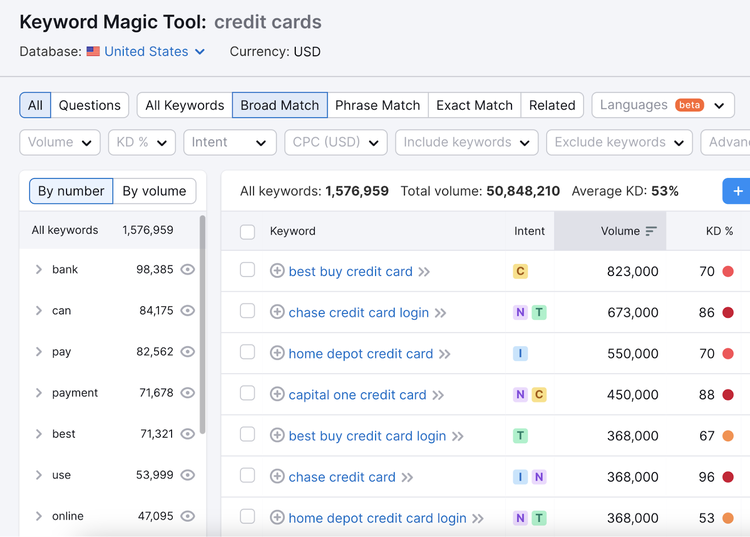The height and width of the screenshot is (537, 750).
Task: Check the box for best buy credit card login
Action: tap(247, 434)
